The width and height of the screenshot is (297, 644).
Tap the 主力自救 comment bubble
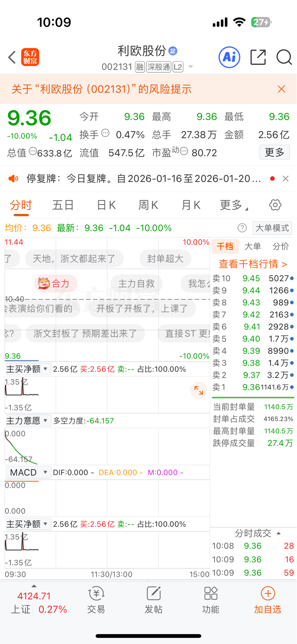[x=136, y=284]
